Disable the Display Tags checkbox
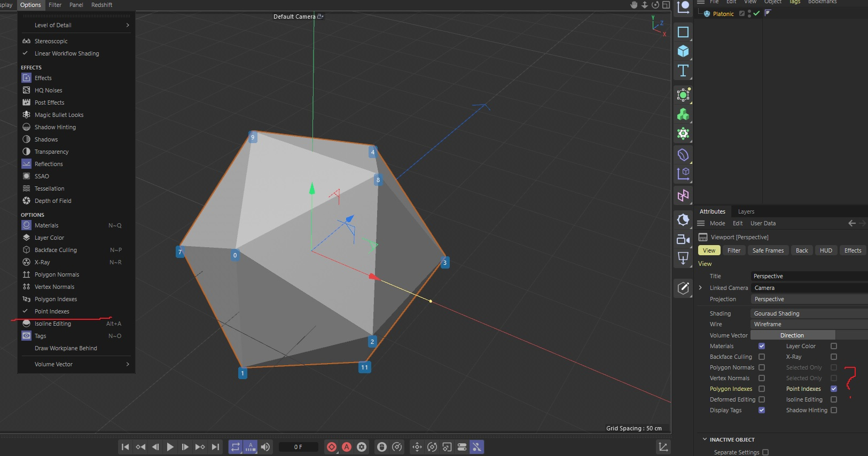The width and height of the screenshot is (868, 456). pyautogui.click(x=762, y=410)
